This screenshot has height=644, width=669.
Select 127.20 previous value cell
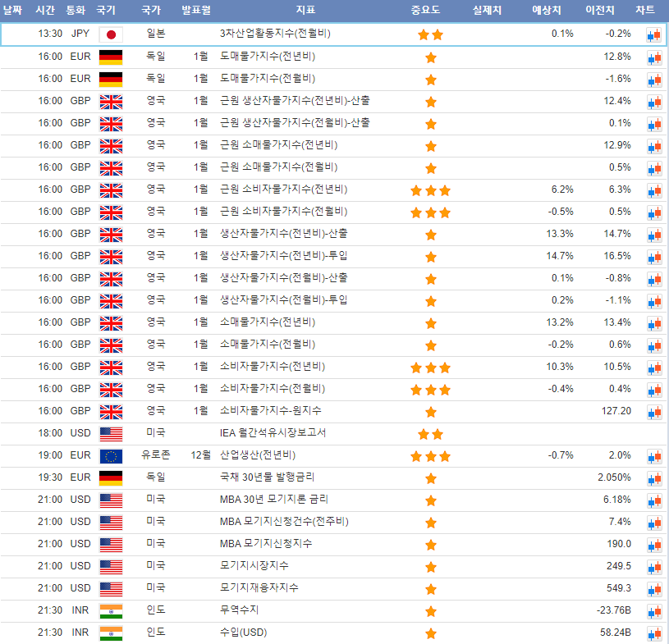tap(616, 411)
